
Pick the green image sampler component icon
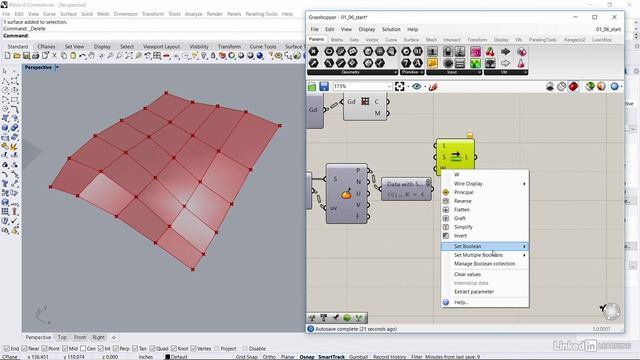pyautogui.click(x=476, y=63)
